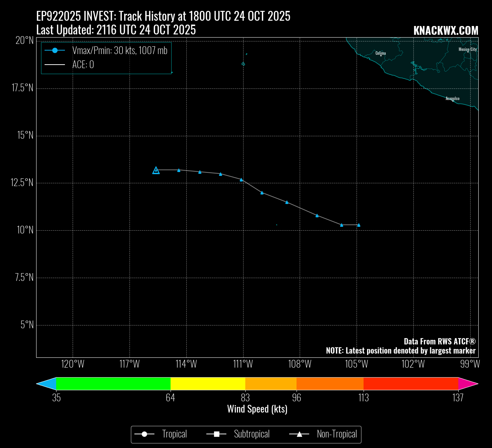Click the yellow 64-83 kts color segment
Image resolution: width=492 pixels, height=448 pixels.
click(x=208, y=383)
